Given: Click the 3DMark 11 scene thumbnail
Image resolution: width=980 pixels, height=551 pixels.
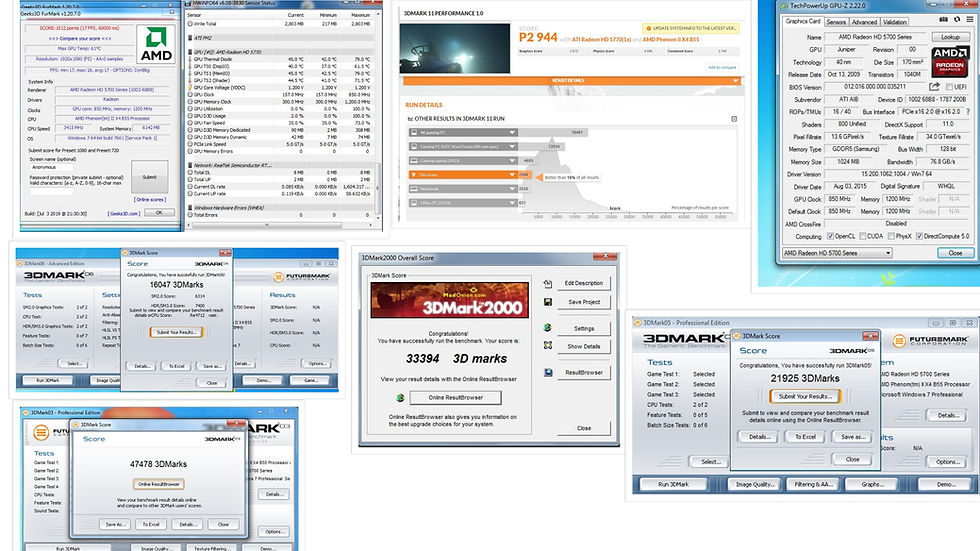Looking at the screenshot, I should 454,48.
